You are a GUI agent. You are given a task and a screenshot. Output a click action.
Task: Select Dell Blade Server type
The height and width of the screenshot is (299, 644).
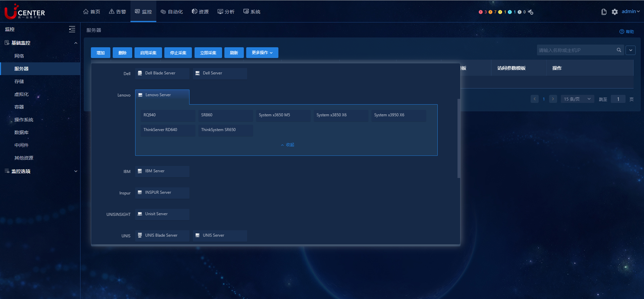pos(162,73)
